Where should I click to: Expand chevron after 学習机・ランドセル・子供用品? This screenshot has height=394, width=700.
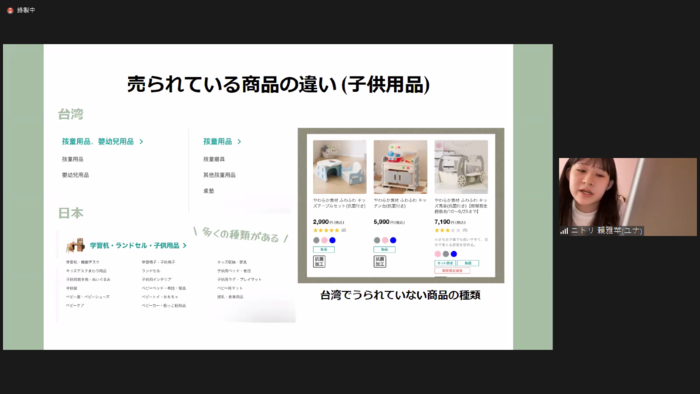184,245
